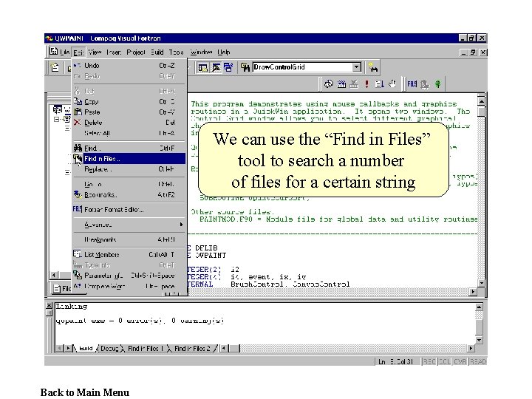Click the workspace pane scroll-left arrow
532x399 pixels.
(54, 275)
